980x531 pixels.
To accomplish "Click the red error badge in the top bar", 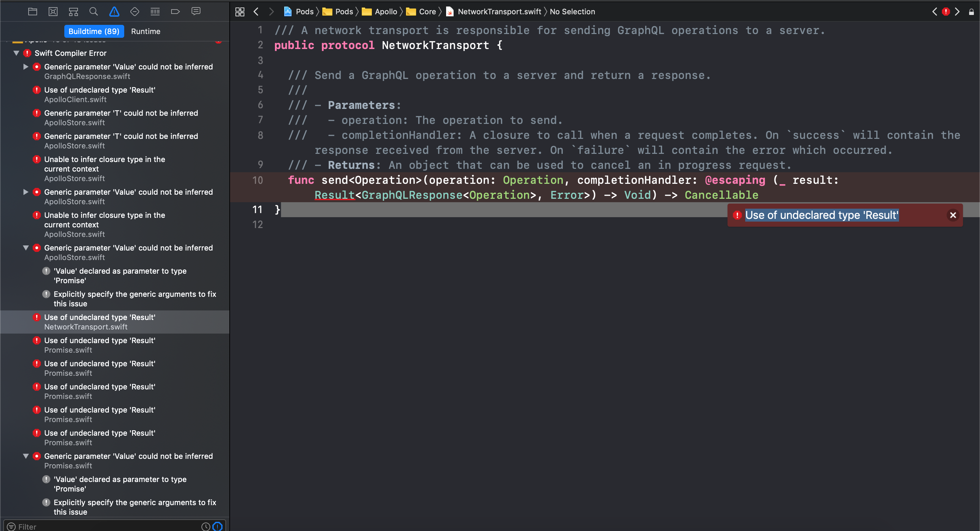I will [946, 12].
